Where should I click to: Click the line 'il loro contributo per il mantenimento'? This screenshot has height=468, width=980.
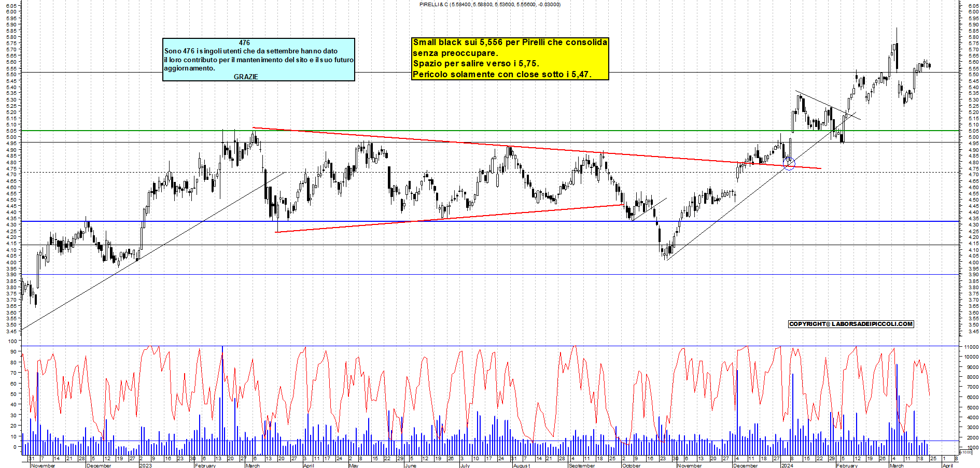click(x=259, y=60)
